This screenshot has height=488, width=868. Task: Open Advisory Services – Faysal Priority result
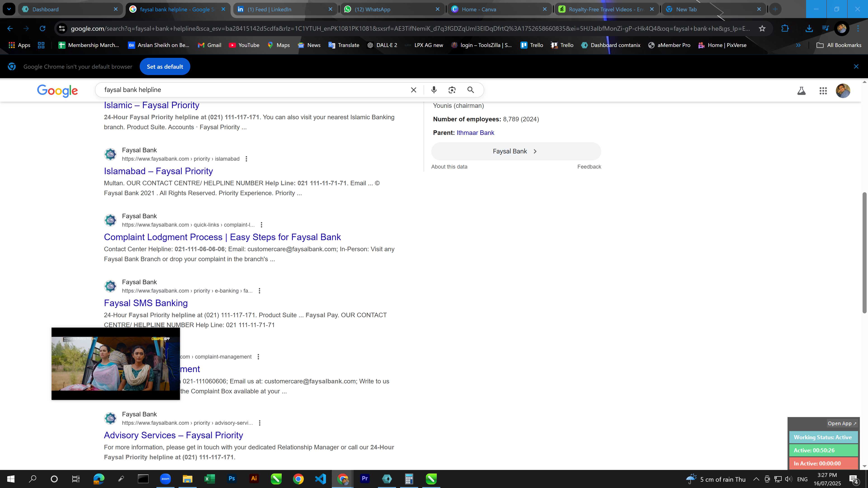[174, 435]
